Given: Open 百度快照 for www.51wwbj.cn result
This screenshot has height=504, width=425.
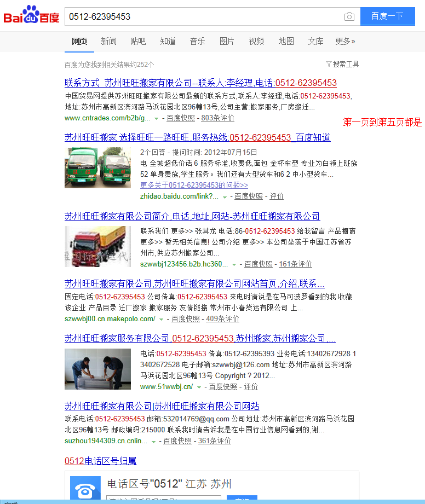Looking at the screenshot, I should (x=223, y=386).
